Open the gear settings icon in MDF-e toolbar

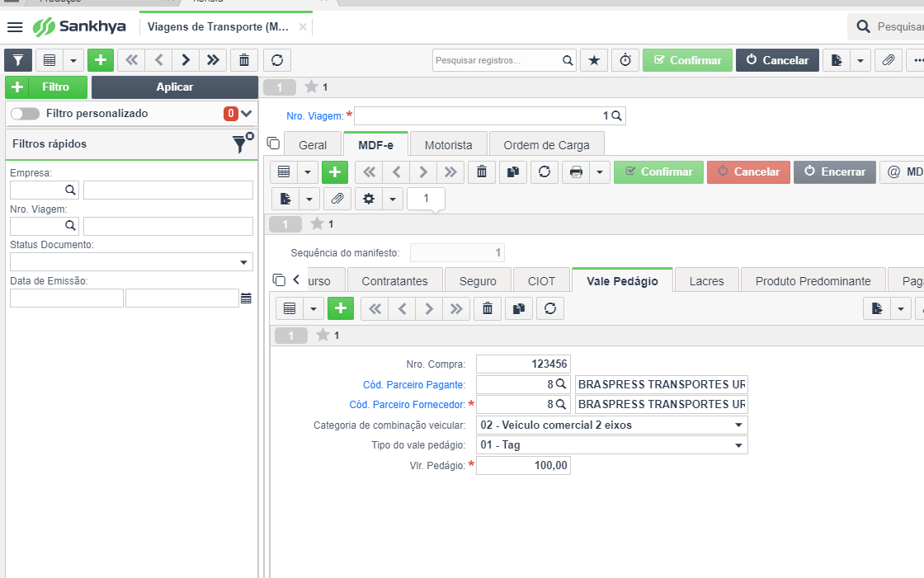tap(369, 200)
